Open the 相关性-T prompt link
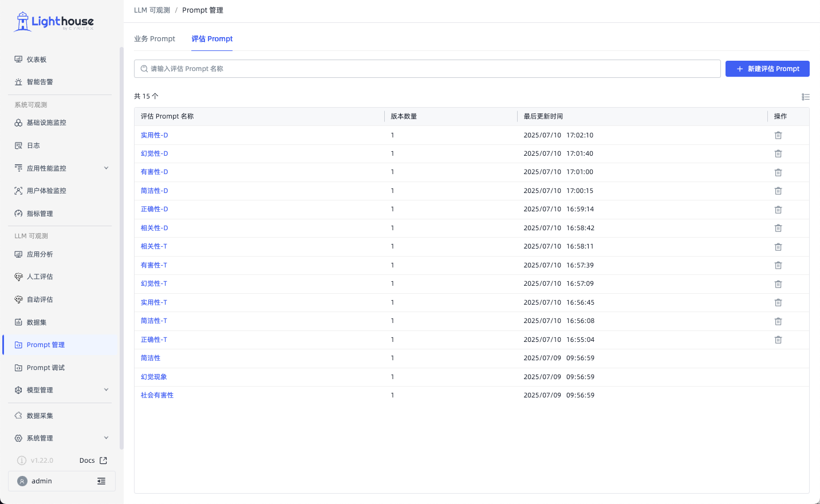Viewport: 820px width, 504px height. click(154, 246)
